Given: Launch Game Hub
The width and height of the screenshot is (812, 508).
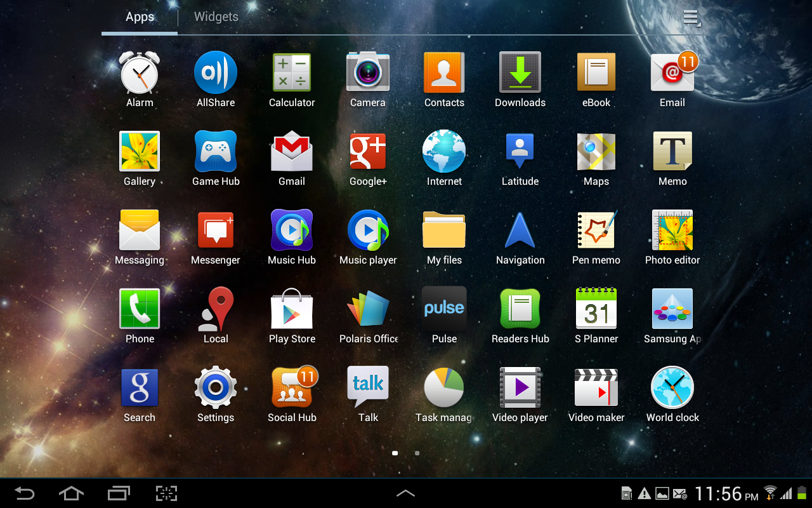Looking at the screenshot, I should point(216,158).
